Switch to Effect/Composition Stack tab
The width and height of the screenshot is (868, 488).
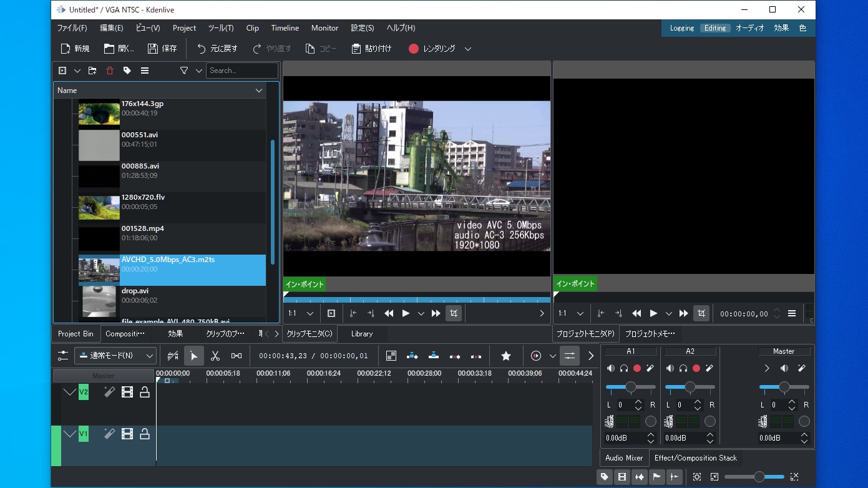(x=696, y=458)
